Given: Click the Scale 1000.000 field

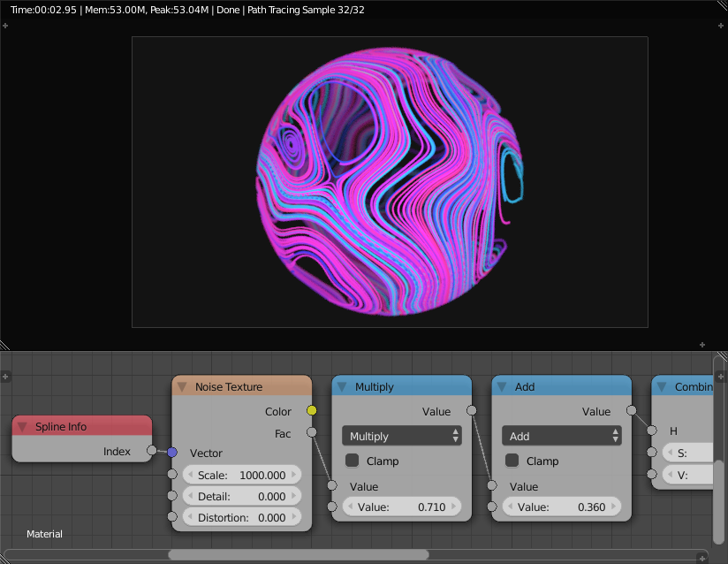Looking at the screenshot, I should click(x=242, y=475).
